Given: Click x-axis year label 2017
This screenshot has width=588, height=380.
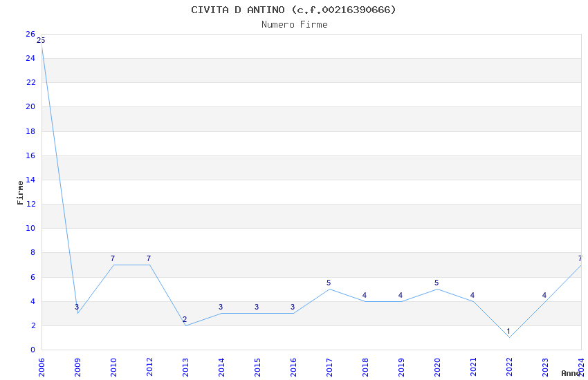Looking at the screenshot, I should pos(329,367).
